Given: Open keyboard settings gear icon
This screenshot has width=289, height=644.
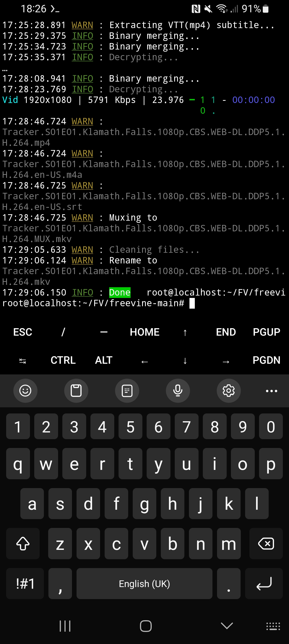Looking at the screenshot, I should 229,391.
